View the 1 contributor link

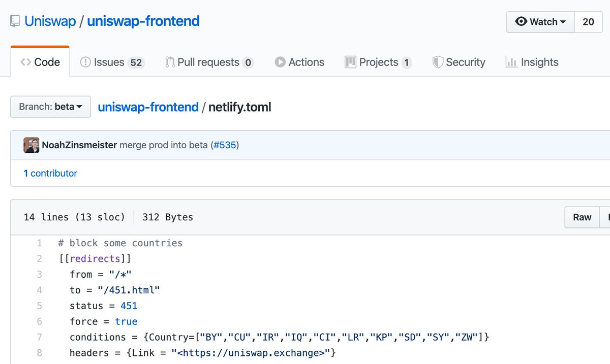click(50, 173)
